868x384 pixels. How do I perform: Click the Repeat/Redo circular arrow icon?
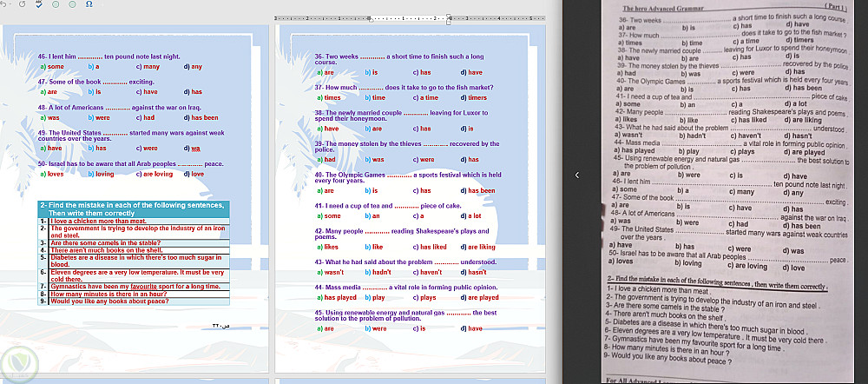pyautogui.click(x=23, y=3)
